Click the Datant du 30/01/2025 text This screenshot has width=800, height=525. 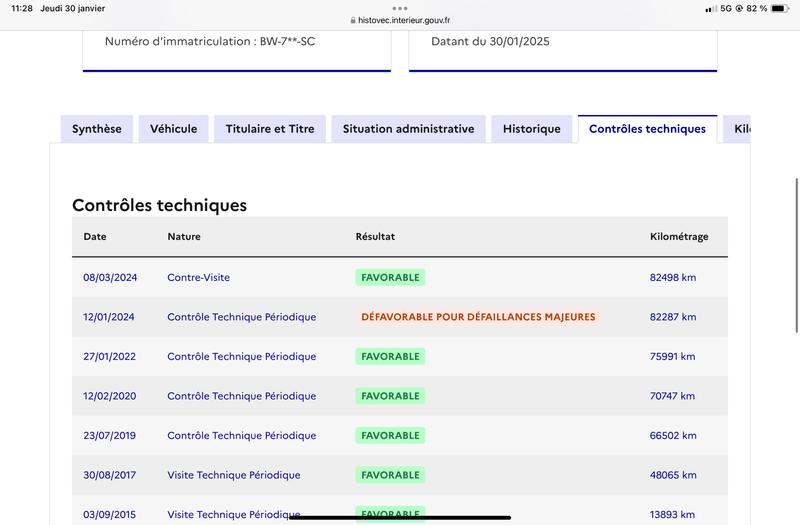490,41
